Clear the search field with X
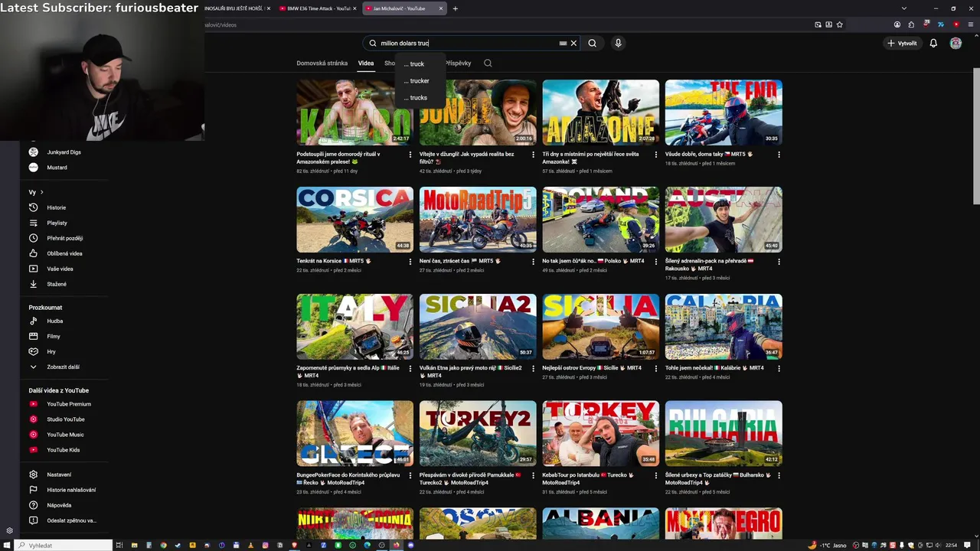This screenshot has width=980, height=551. tap(573, 44)
